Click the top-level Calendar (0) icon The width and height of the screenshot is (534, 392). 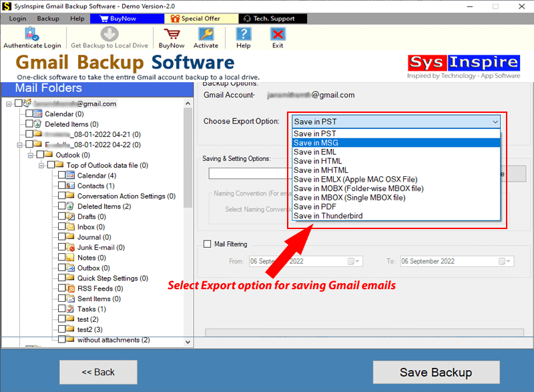(x=38, y=114)
